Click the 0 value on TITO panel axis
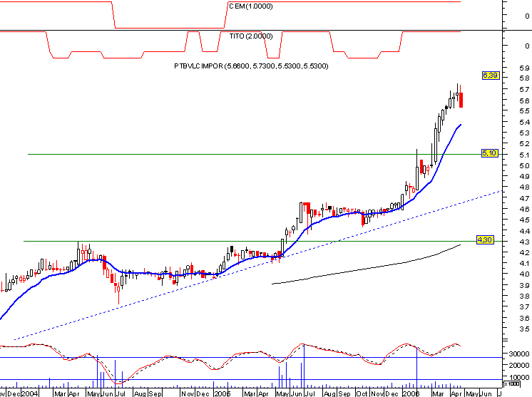Viewport: 532px width, 397px height. (527, 46)
